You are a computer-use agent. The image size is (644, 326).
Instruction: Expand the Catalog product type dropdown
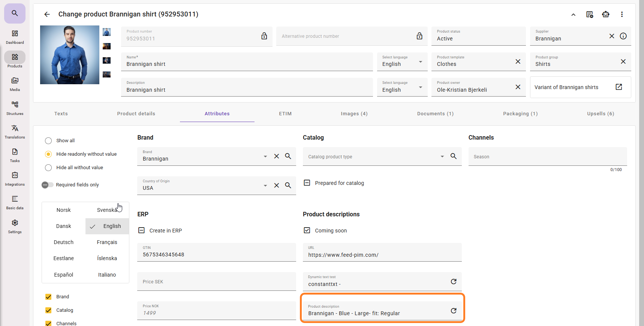pos(442,156)
